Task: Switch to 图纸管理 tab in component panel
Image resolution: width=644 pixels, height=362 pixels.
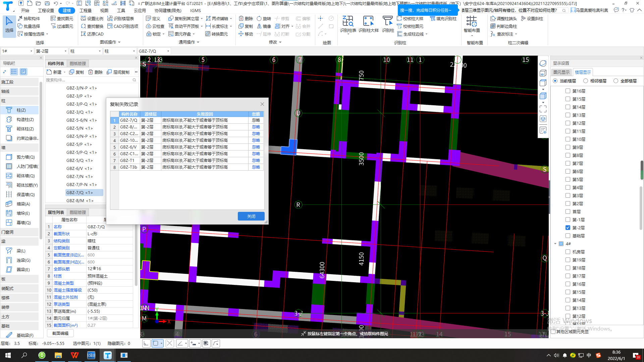Action: point(78,63)
